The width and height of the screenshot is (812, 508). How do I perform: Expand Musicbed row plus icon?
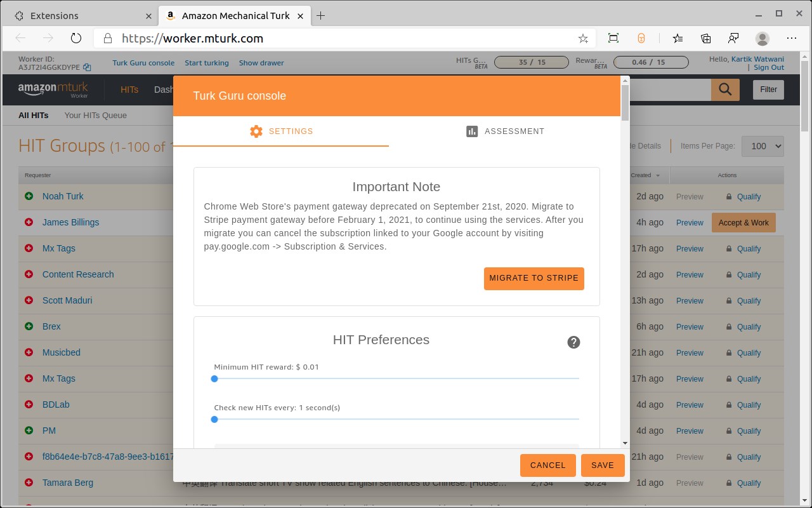(29, 352)
